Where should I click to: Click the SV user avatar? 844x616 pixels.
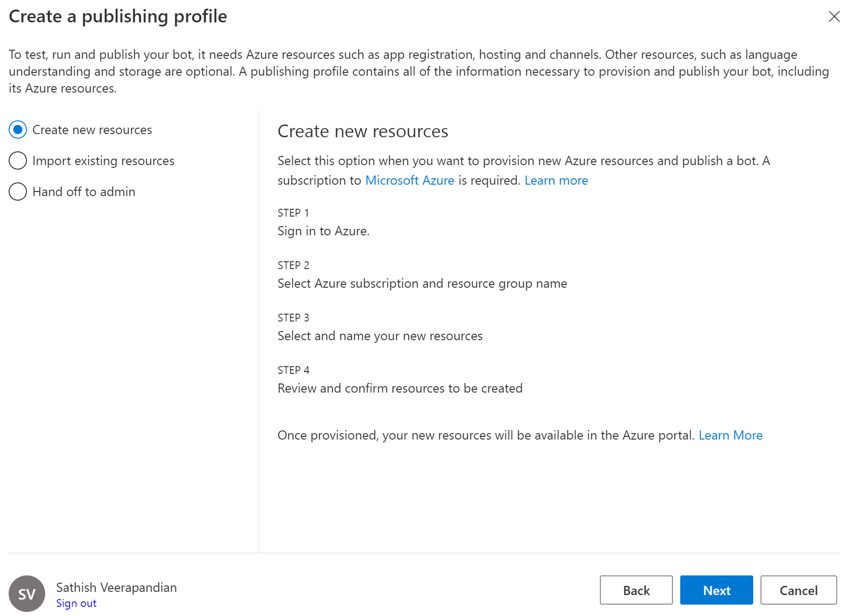click(27, 593)
